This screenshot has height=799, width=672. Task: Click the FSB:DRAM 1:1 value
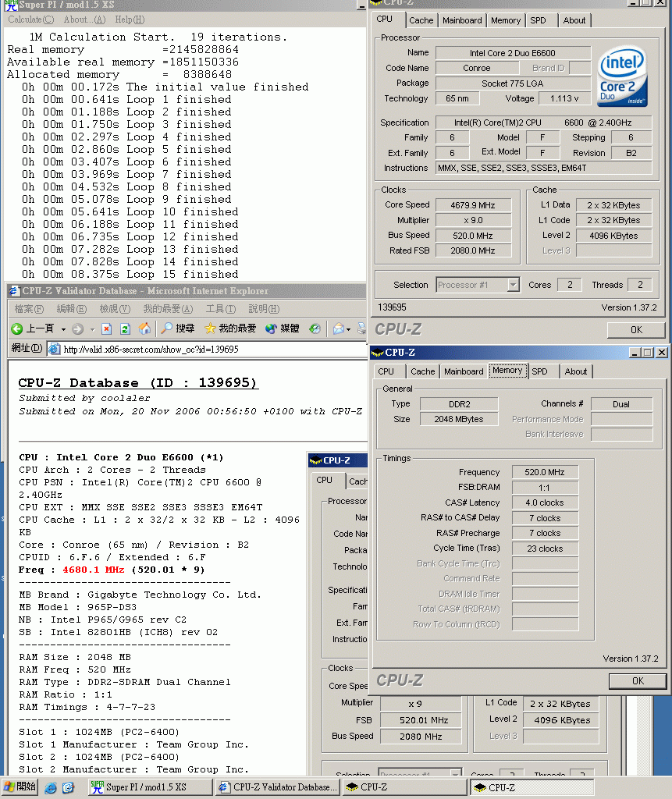545,488
